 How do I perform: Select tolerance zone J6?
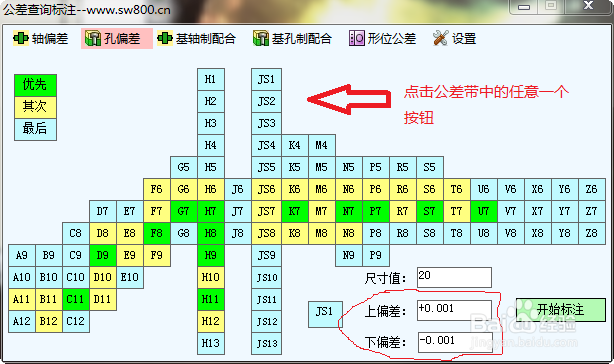coord(238,189)
